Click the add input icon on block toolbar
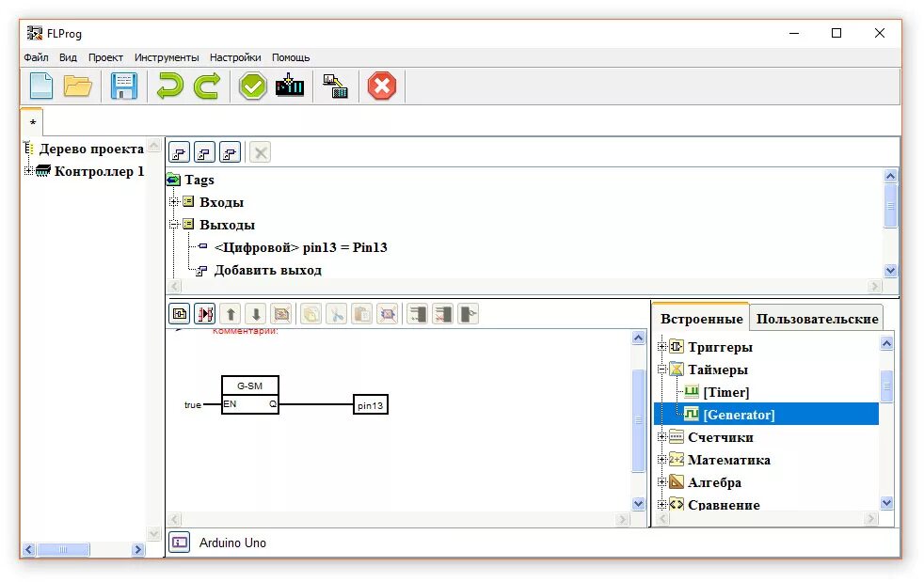 pos(417,314)
